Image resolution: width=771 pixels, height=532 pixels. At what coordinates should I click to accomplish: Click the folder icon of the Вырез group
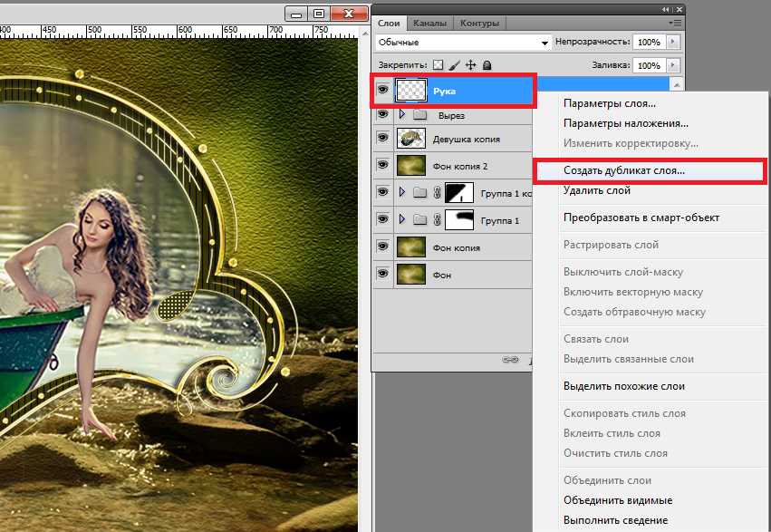click(419, 115)
